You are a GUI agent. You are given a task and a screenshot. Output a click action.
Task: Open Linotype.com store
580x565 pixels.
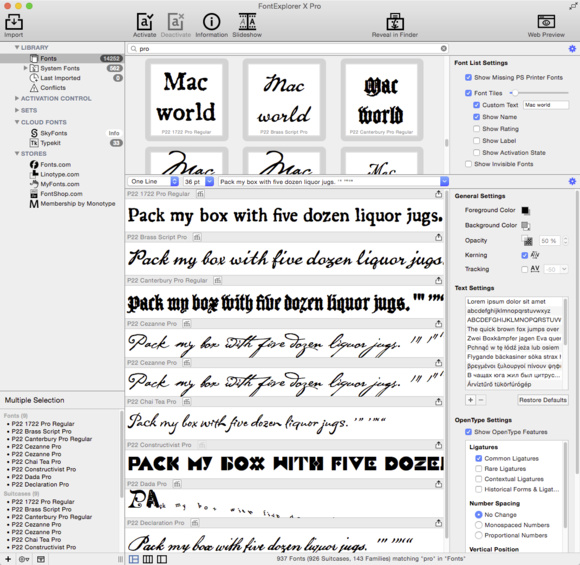(x=60, y=174)
